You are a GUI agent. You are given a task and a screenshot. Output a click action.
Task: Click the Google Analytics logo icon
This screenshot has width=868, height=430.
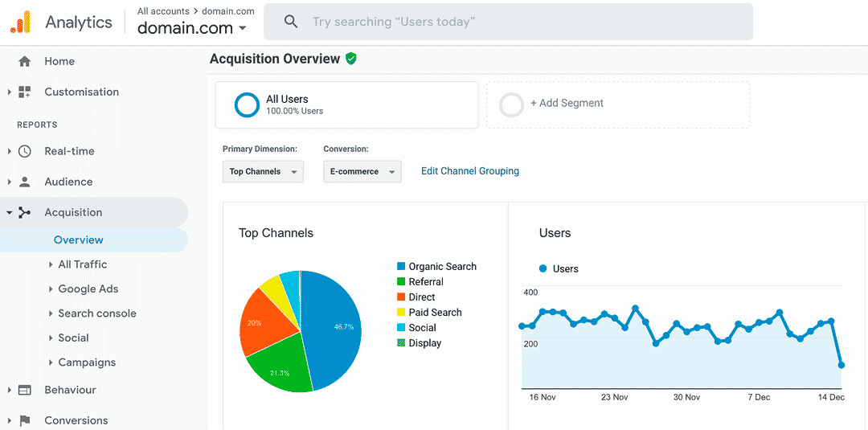click(20, 22)
